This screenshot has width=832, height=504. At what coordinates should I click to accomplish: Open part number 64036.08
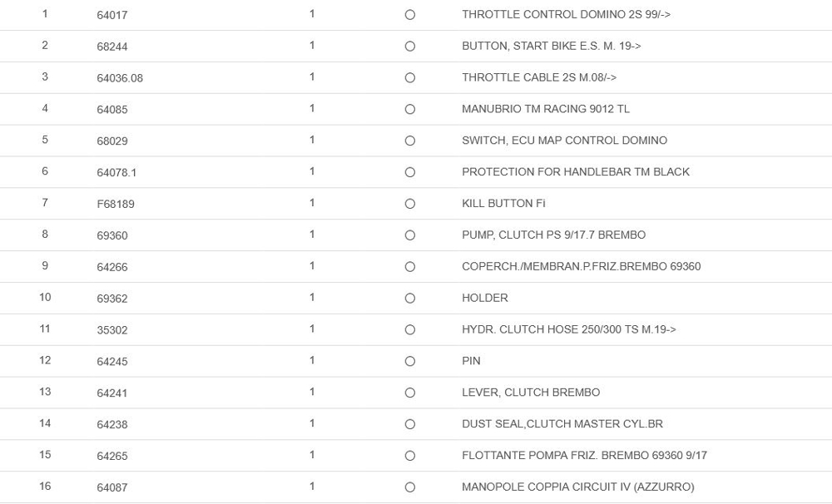point(120,78)
